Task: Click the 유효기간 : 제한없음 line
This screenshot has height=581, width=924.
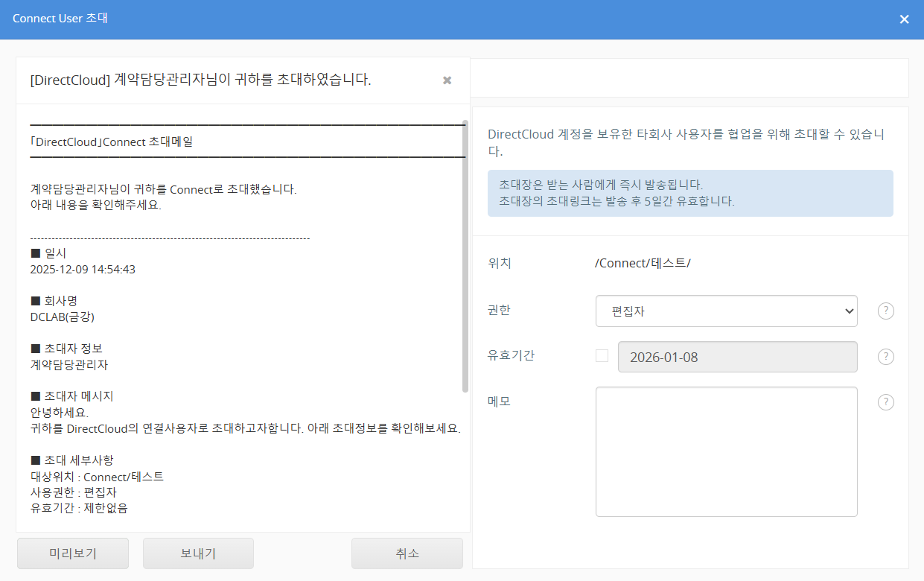Action: pyautogui.click(x=79, y=508)
